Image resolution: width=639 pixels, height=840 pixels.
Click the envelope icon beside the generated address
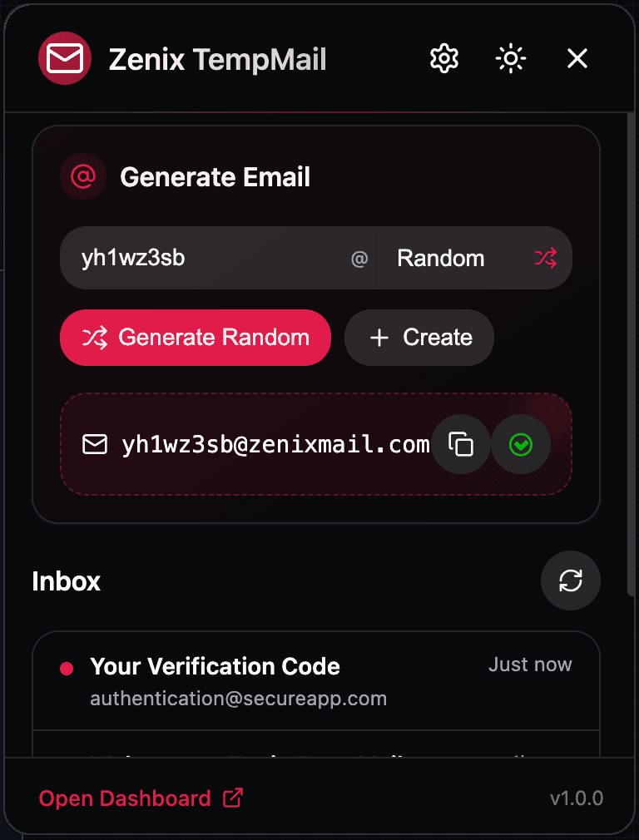(95, 445)
